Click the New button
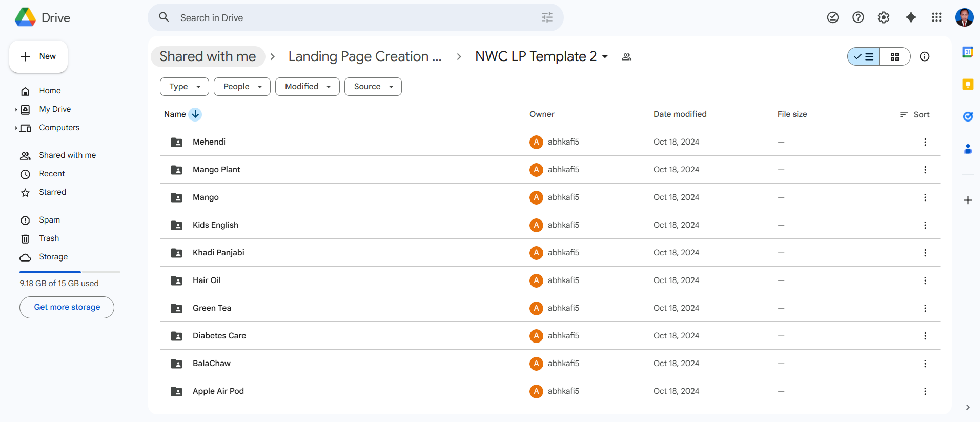This screenshot has width=980, height=422. pos(38,56)
